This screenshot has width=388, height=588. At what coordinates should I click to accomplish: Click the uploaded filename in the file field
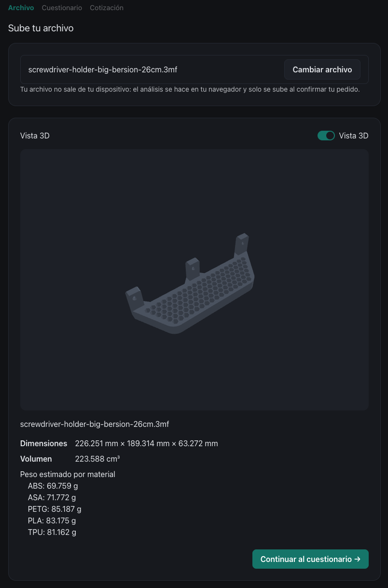coord(103,69)
